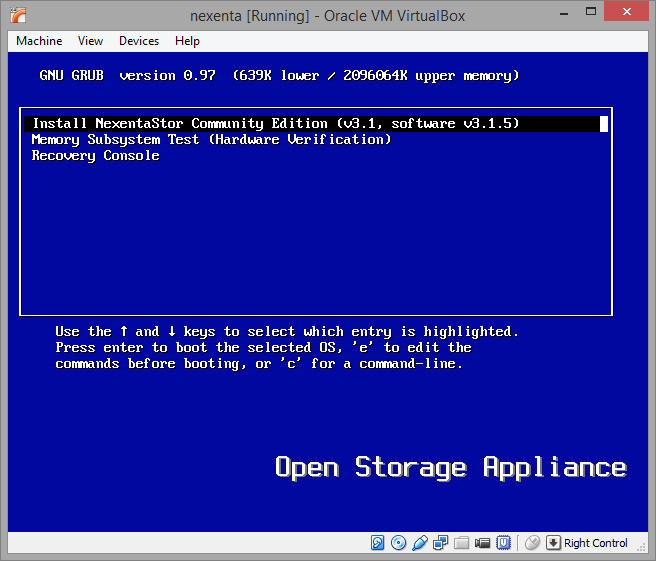Click the video capture status icon
The image size is (656, 561).
pyautogui.click(x=482, y=543)
